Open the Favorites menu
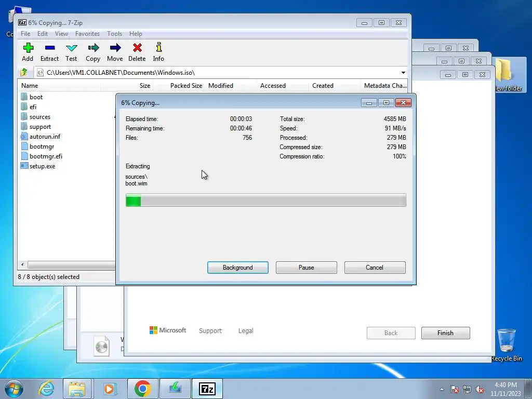This screenshot has width=532, height=399. [87, 34]
